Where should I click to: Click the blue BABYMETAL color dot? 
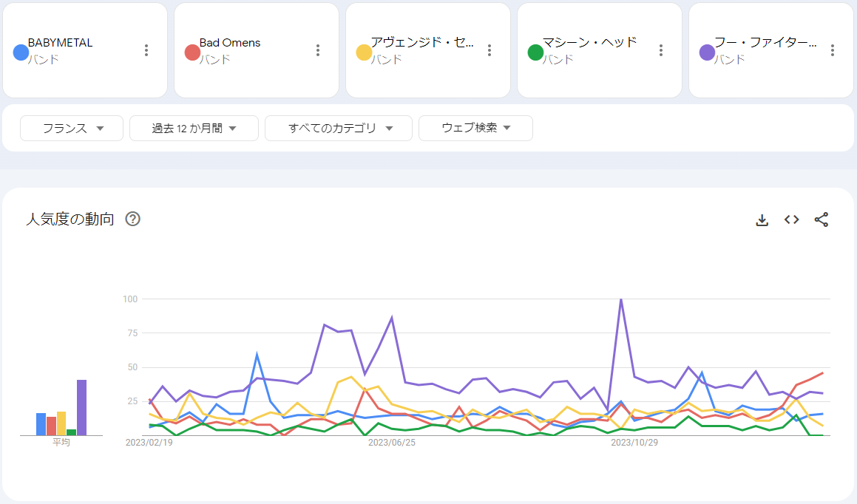point(21,52)
